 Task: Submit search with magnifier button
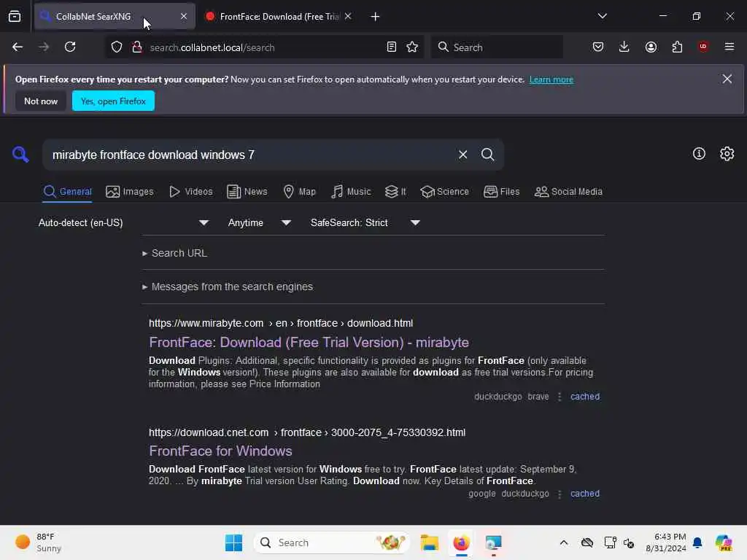click(487, 155)
